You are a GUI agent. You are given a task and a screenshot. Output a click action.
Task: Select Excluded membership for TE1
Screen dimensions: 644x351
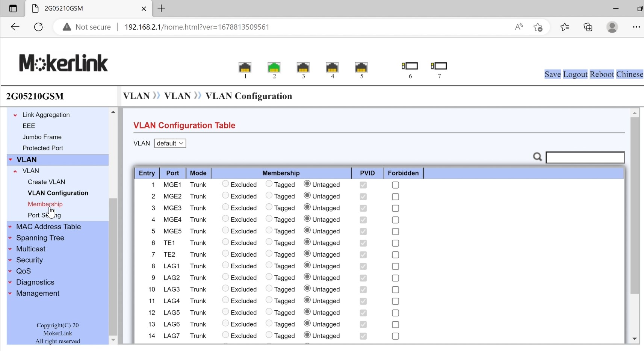225,242
